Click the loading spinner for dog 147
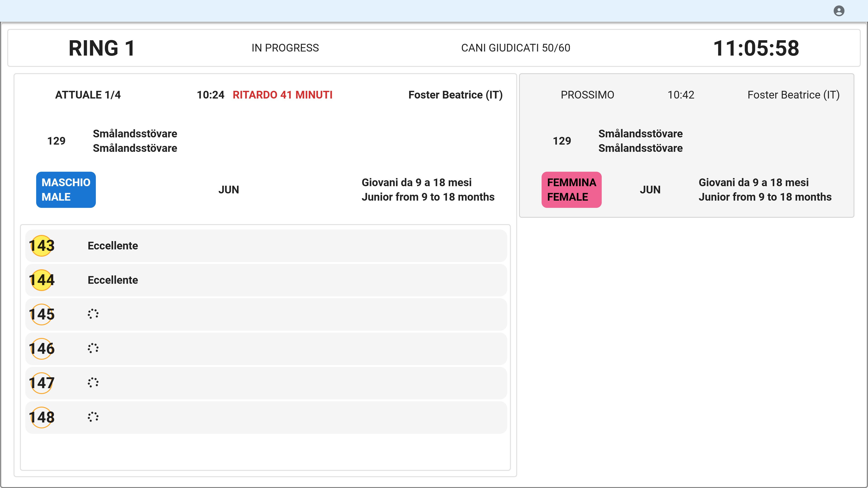Image resolution: width=868 pixels, height=488 pixels. 93,383
